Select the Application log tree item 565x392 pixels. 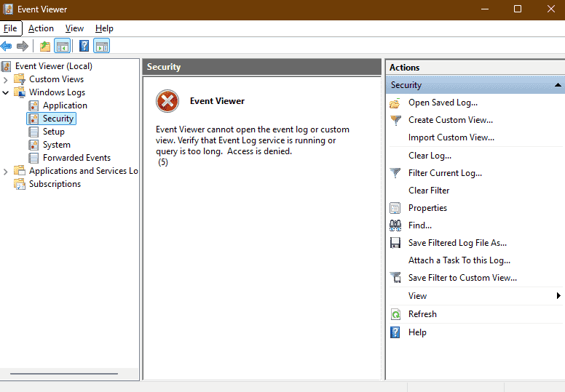65,105
